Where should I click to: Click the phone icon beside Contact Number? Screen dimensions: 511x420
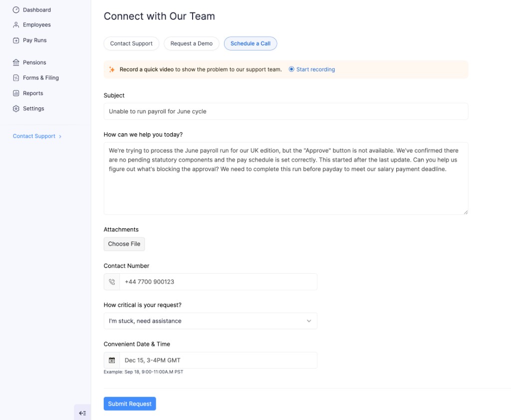pyautogui.click(x=112, y=282)
